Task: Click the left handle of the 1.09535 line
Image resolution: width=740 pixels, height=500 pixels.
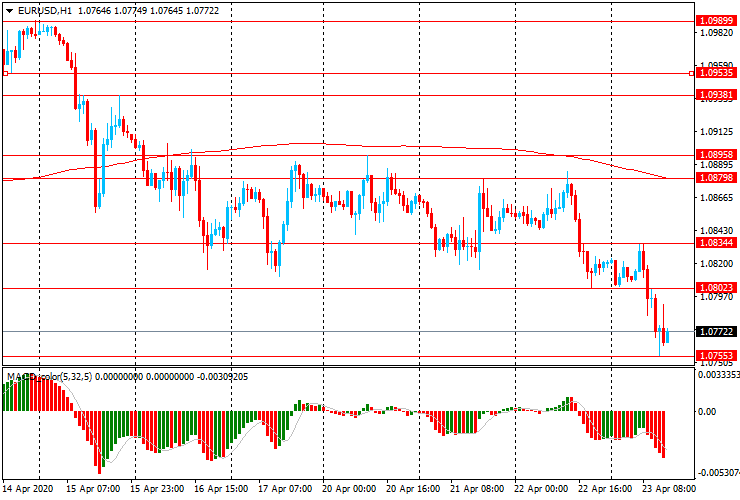Action: (5, 73)
